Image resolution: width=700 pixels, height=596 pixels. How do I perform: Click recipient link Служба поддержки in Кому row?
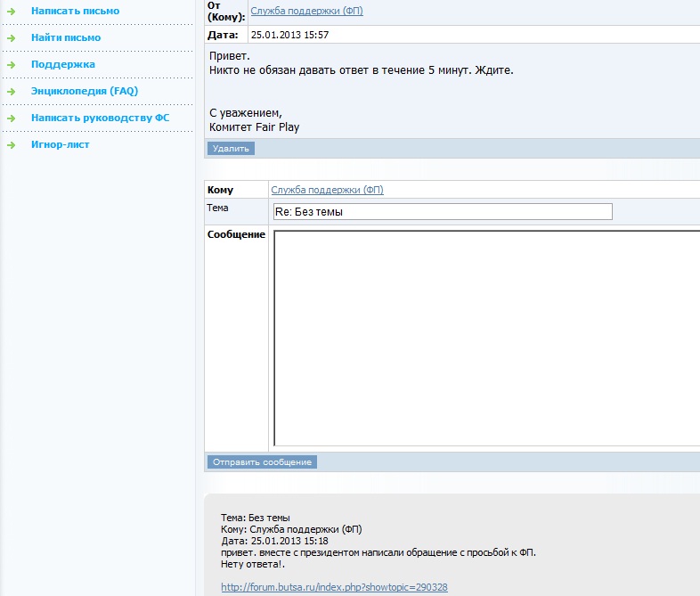[327, 190]
